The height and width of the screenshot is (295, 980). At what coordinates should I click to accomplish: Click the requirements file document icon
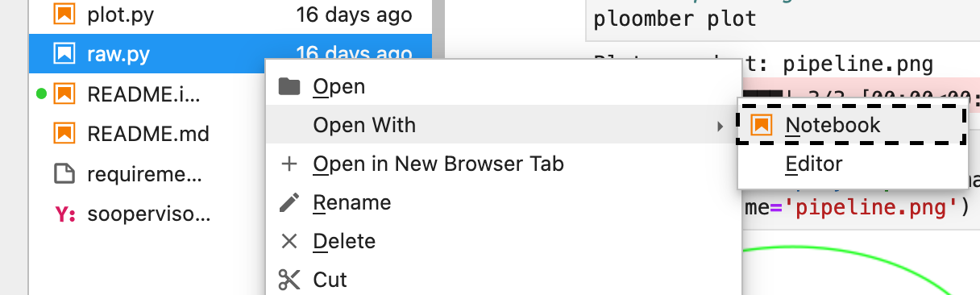64,172
